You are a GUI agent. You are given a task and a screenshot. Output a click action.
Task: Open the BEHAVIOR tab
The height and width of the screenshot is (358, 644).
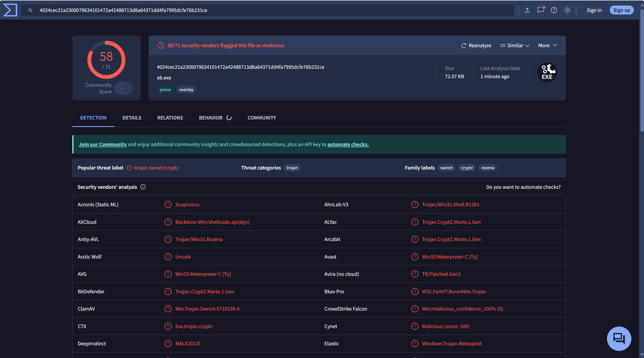coord(211,118)
